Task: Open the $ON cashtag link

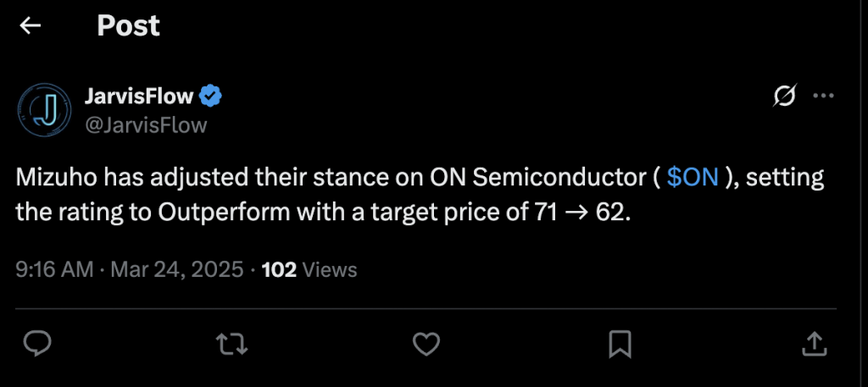Action: (693, 178)
